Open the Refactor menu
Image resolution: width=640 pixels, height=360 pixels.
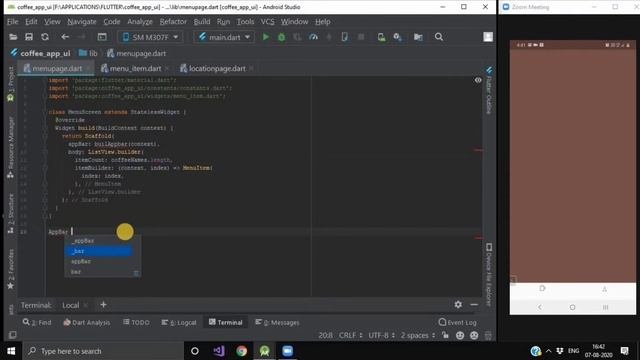173,22
